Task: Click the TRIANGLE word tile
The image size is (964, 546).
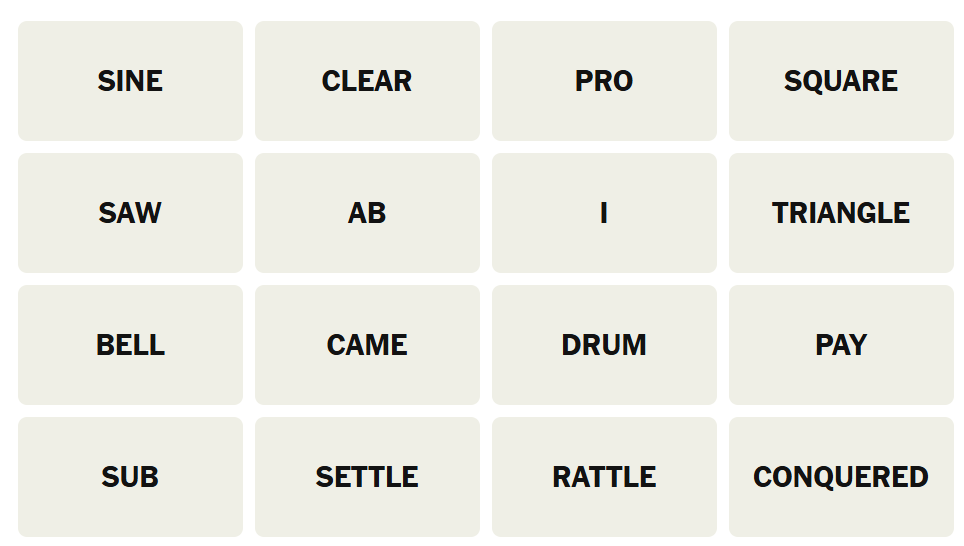Action: [x=841, y=213]
